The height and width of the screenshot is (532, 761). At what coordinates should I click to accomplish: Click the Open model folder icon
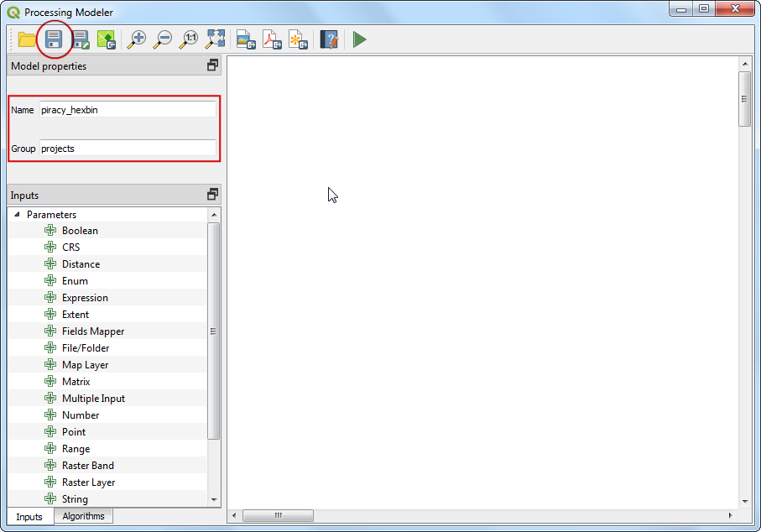pyautogui.click(x=27, y=39)
